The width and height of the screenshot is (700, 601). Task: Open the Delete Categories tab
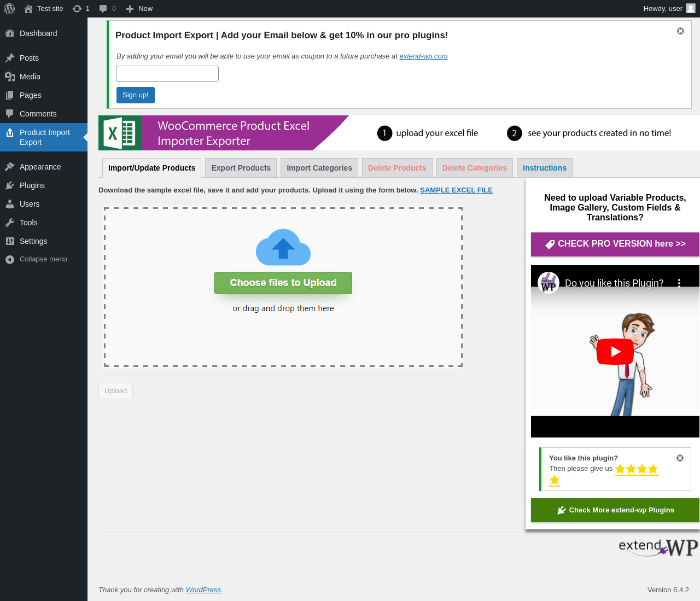[475, 168]
